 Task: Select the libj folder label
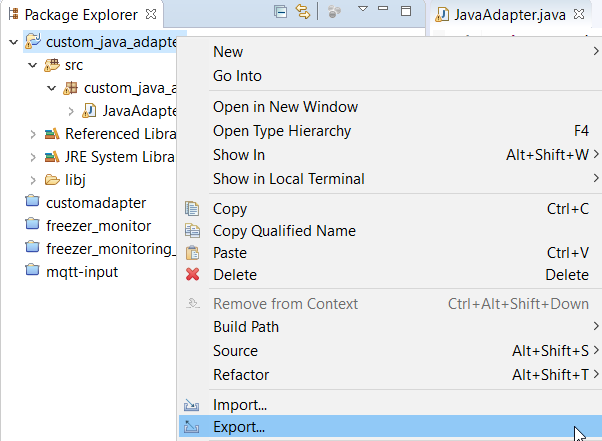[75, 180]
